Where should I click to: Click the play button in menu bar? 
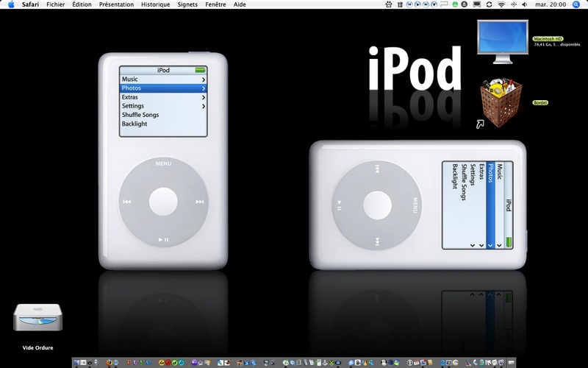point(417,4)
